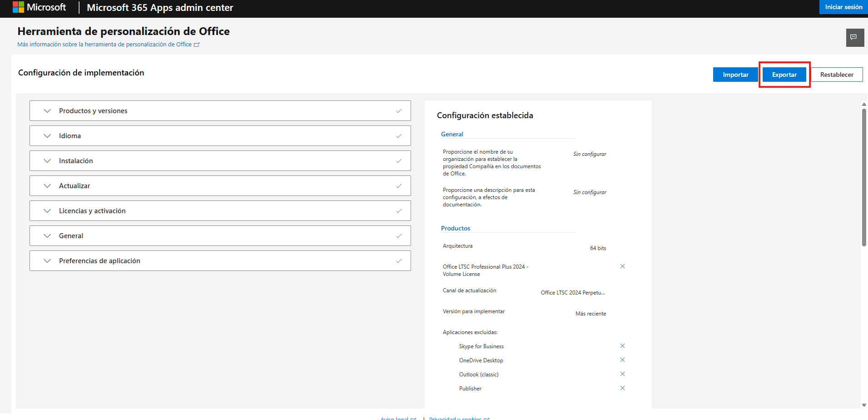Click the Restablecer button

837,75
